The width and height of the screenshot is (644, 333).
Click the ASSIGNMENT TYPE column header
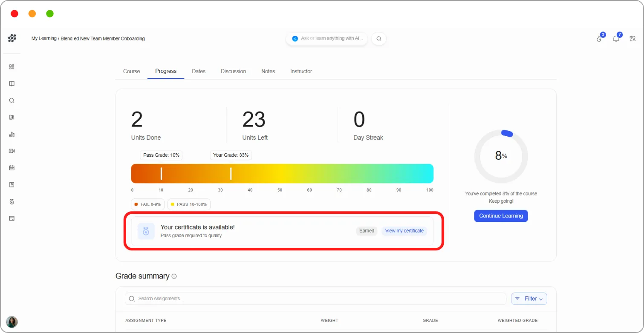(x=146, y=321)
